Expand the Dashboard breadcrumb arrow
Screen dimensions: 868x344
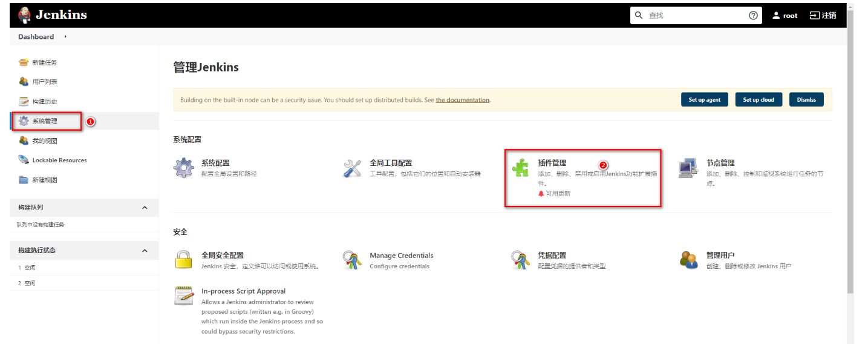click(x=65, y=37)
